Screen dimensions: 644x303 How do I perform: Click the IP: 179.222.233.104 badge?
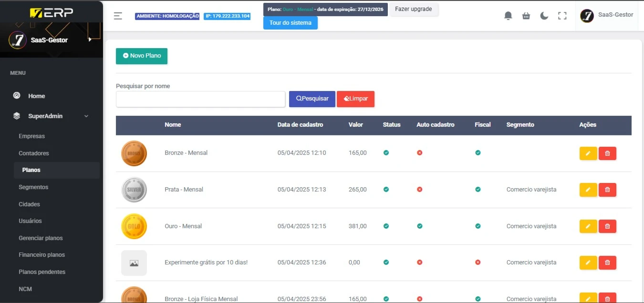coord(227,16)
